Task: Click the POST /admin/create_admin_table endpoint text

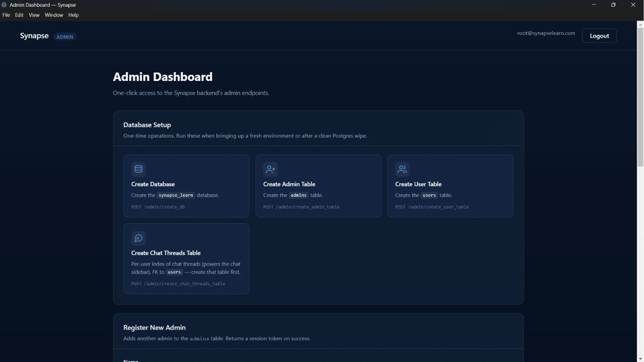Action: point(301,207)
